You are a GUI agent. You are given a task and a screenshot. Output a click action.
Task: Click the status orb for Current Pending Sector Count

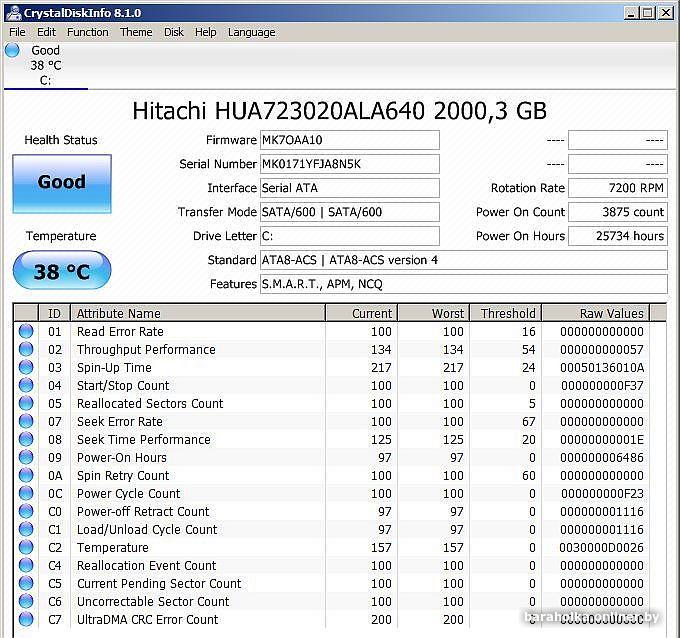(x=26, y=583)
